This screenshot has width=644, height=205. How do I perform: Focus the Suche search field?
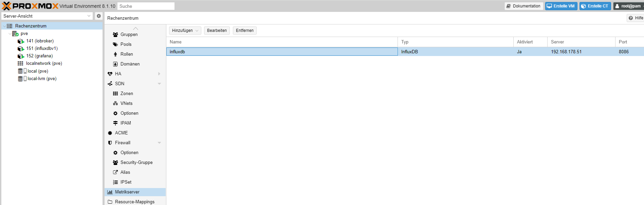(146, 6)
